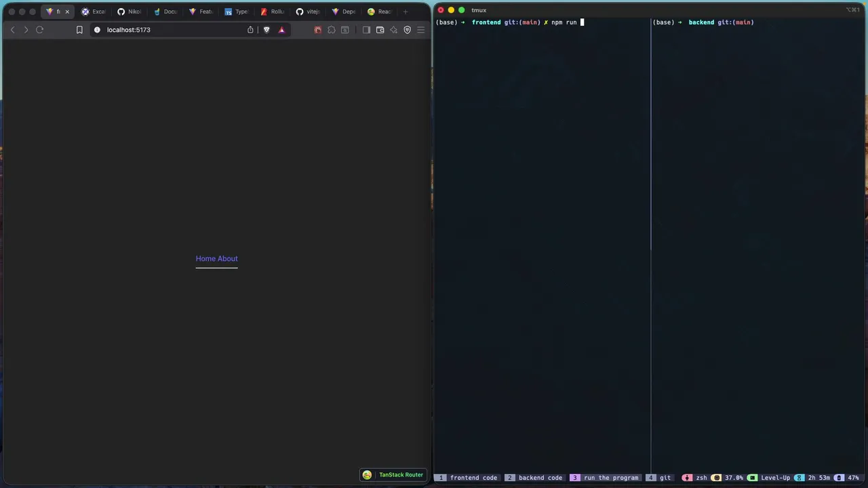Viewport: 868px width, 488px height.
Task: Go forward in browser history
Action: (x=26, y=30)
